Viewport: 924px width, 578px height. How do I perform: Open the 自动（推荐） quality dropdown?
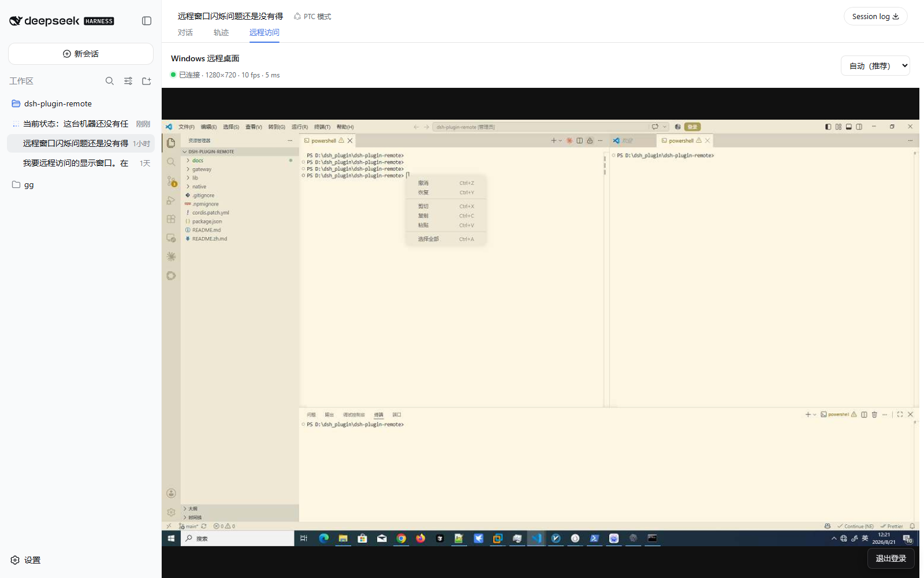coord(875,66)
